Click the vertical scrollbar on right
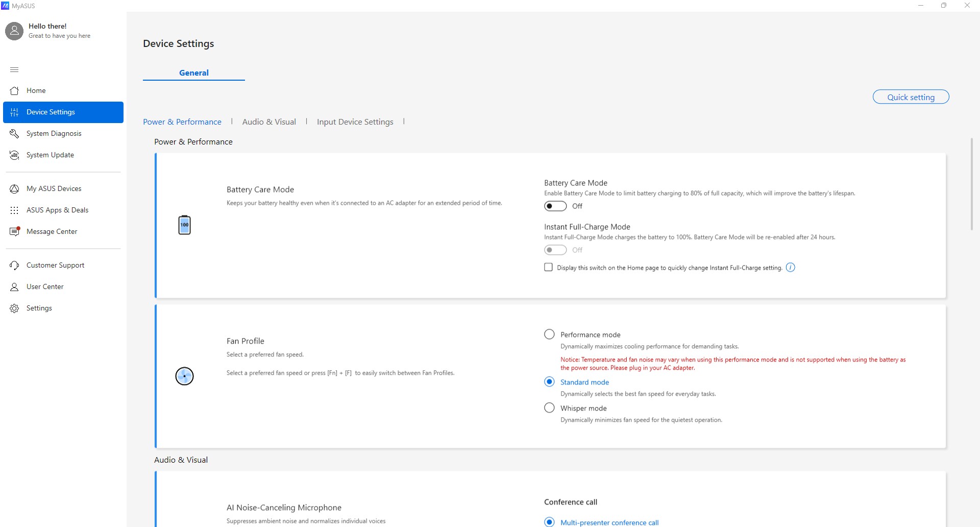Screen dimensions: 980x527 [x=971, y=184]
